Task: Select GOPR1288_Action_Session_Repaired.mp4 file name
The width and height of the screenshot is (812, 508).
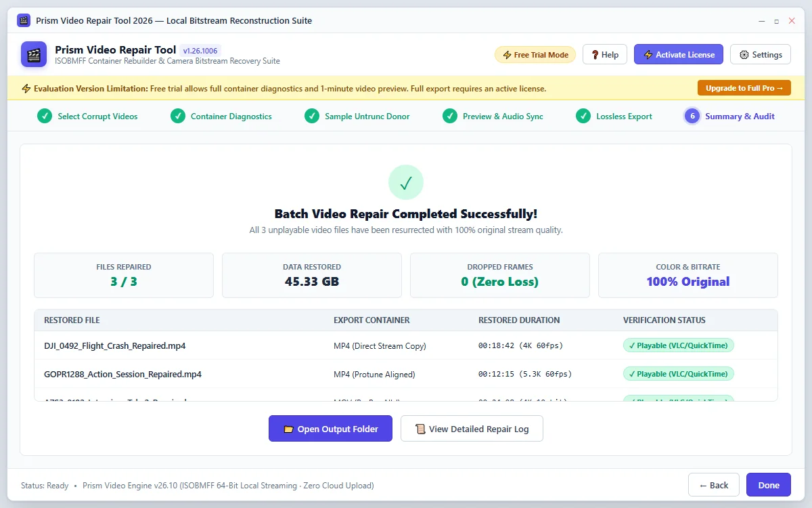Action: [x=122, y=374]
